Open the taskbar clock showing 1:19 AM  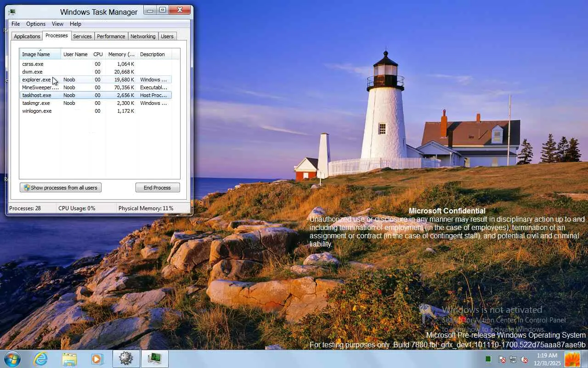coord(547,359)
